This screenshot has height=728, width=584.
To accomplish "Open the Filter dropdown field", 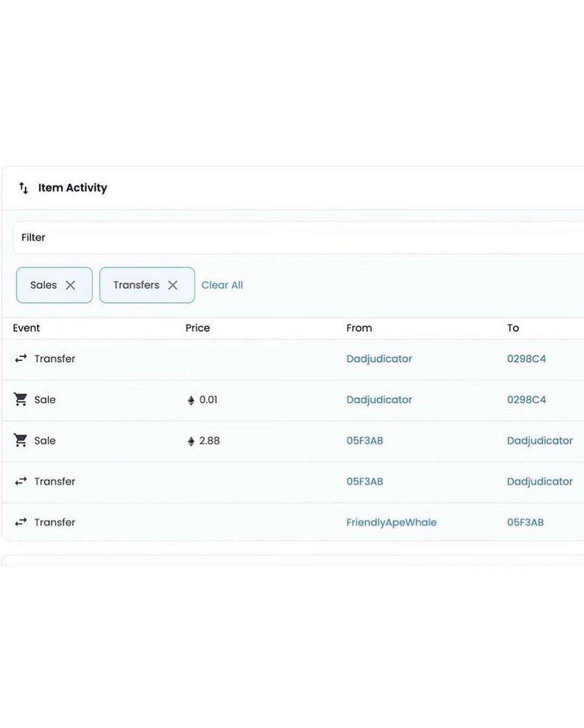I will [x=298, y=238].
